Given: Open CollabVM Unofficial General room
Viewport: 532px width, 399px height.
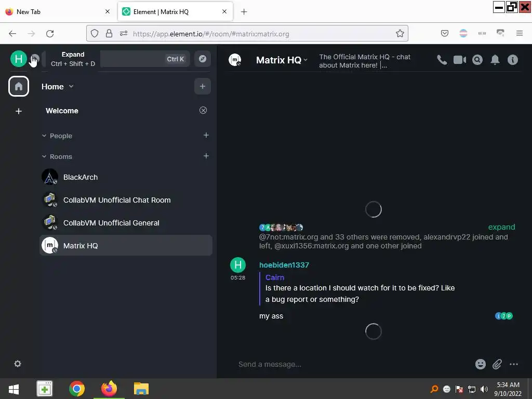Looking at the screenshot, I should [x=126, y=223].
